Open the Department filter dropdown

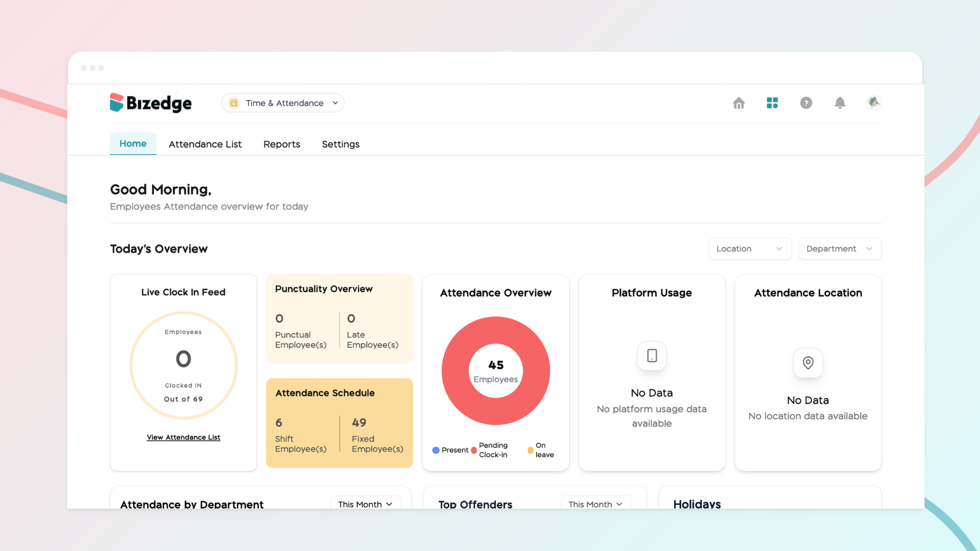click(840, 249)
